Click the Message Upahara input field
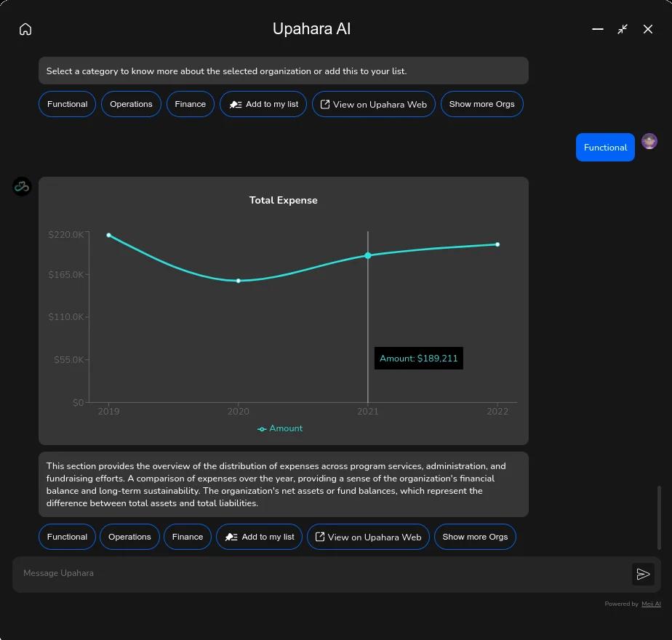 [x=320, y=573]
